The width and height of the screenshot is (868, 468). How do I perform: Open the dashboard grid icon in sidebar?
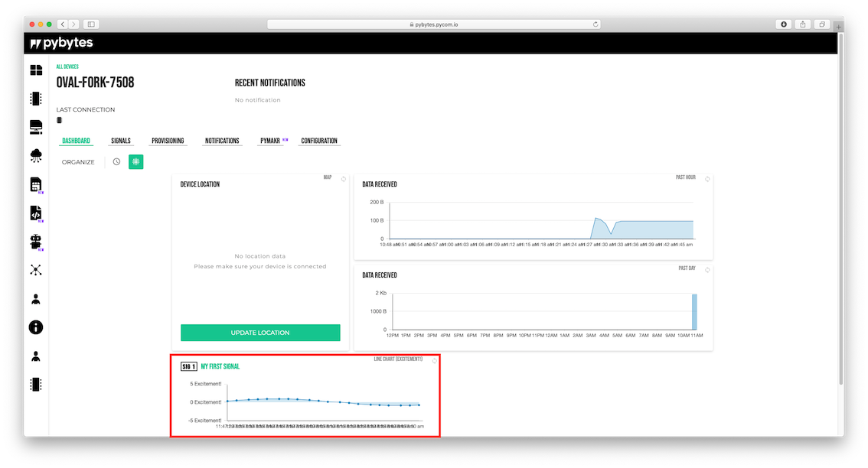(36, 70)
